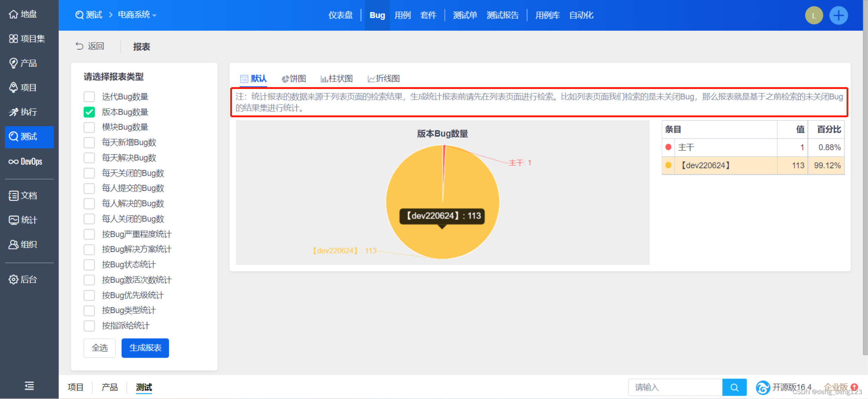Screen dimensions: 868x399
Task: Switch to the 折线图 line chart view
Action: tap(384, 78)
